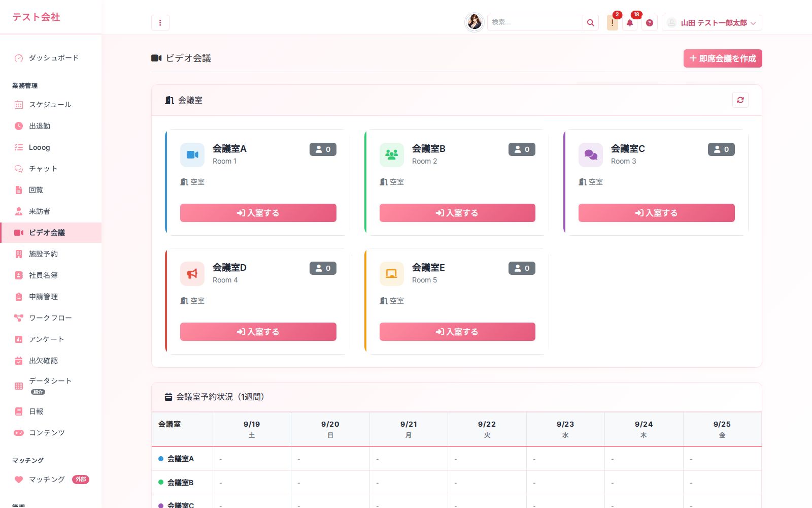Enter 会議室B with 入室する button
The height and width of the screenshot is (508, 812).
tap(457, 213)
